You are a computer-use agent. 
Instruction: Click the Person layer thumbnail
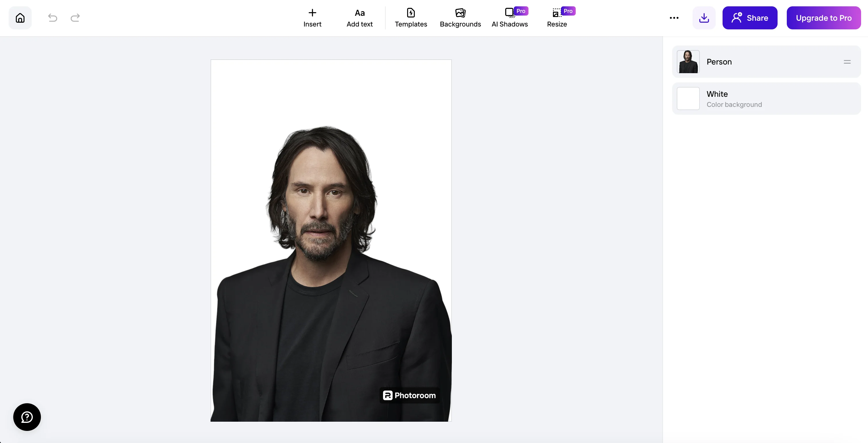688,62
